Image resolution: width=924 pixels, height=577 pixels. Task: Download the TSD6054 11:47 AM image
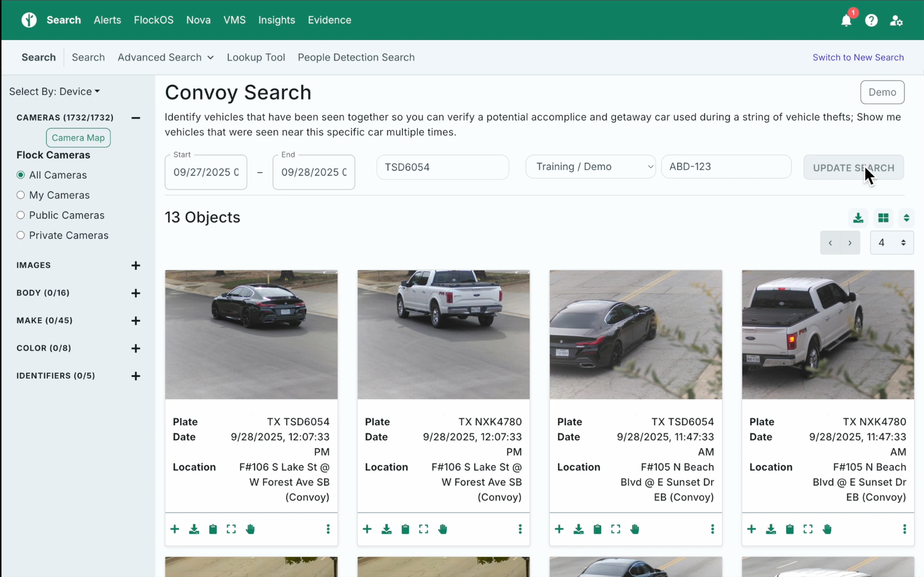click(578, 529)
